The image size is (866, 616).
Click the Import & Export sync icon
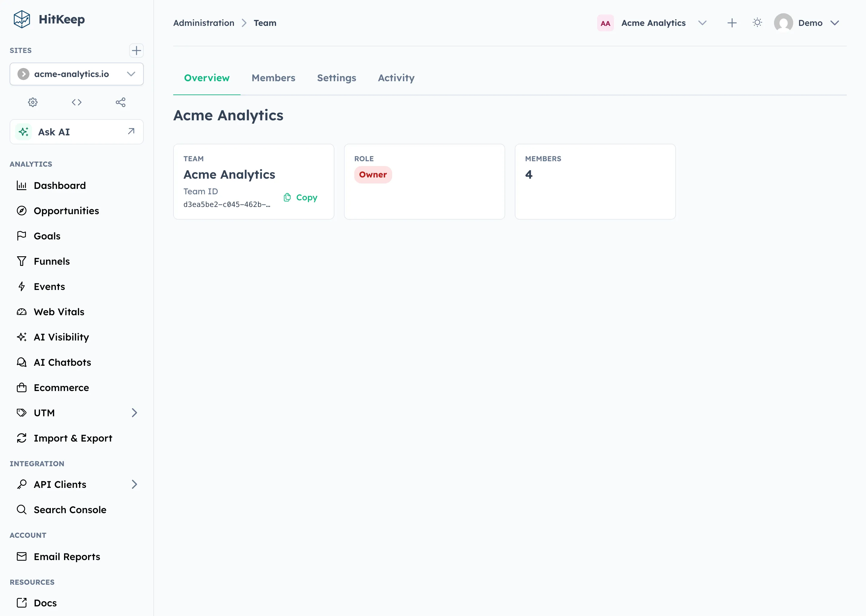[x=22, y=438]
